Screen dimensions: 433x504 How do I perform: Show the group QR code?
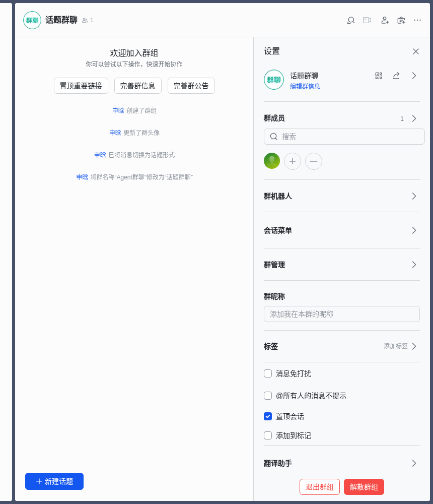[x=379, y=76]
